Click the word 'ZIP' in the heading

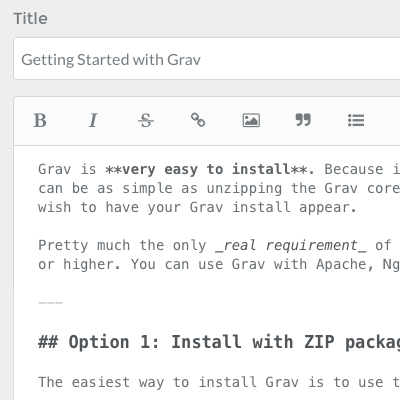coord(319,342)
